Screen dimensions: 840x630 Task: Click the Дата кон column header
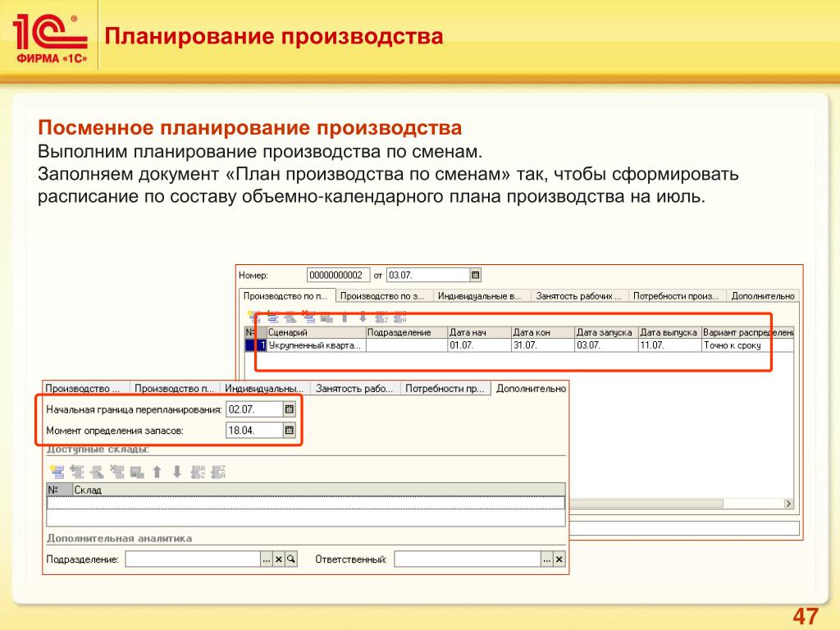coord(543,332)
